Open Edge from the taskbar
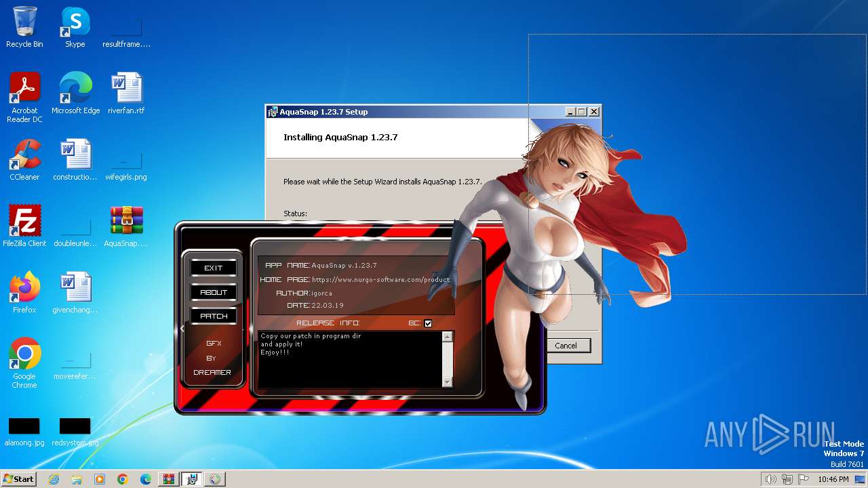The height and width of the screenshot is (488, 868). tap(146, 479)
